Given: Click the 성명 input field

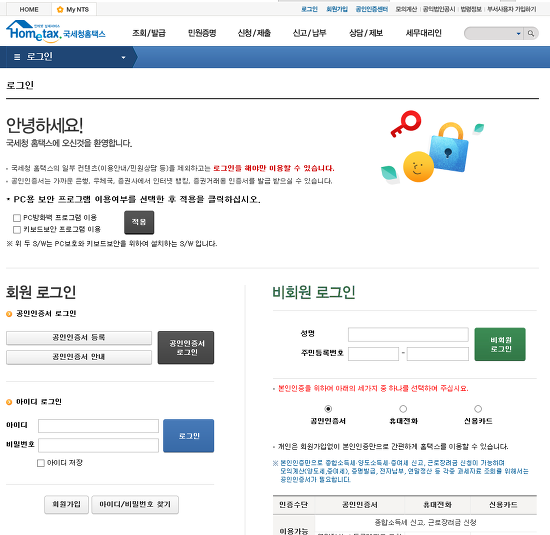Looking at the screenshot, I should point(408,335).
